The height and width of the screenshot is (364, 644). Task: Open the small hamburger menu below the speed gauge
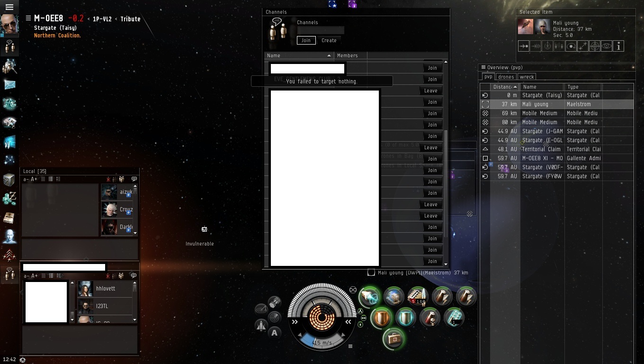pos(350,346)
